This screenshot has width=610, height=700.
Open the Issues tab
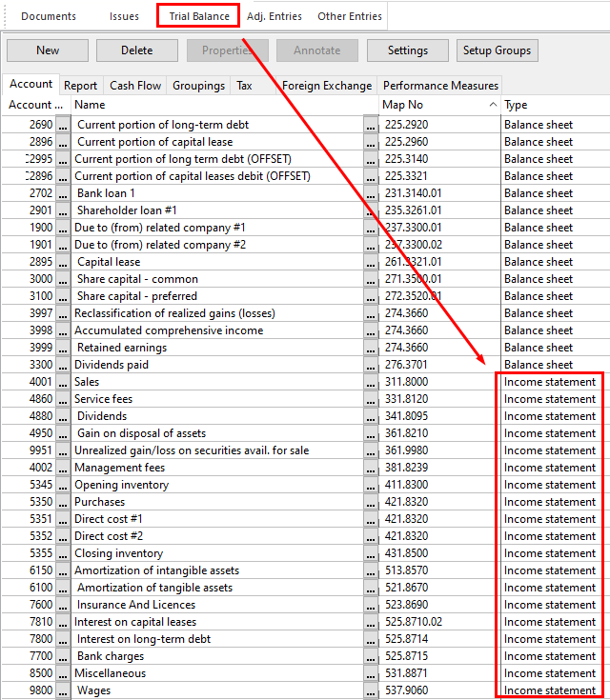[124, 16]
